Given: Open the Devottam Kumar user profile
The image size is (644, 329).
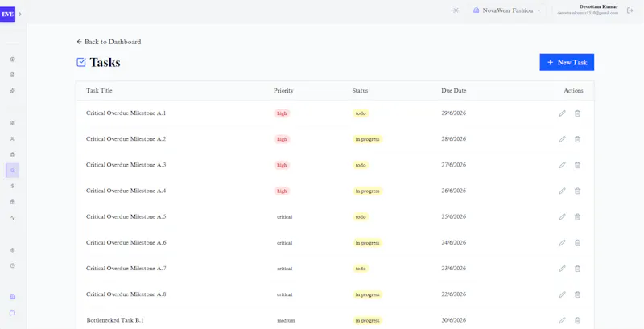Looking at the screenshot, I should [588, 10].
